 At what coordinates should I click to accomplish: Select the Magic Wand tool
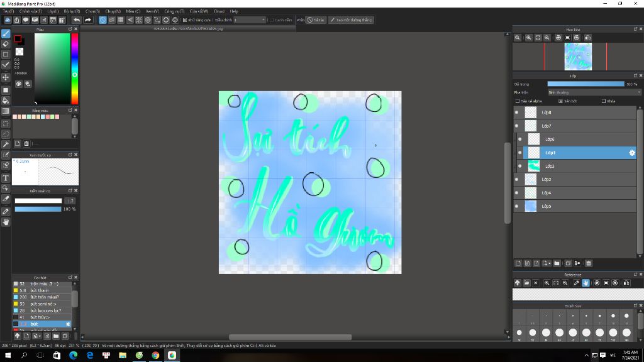tap(6, 145)
